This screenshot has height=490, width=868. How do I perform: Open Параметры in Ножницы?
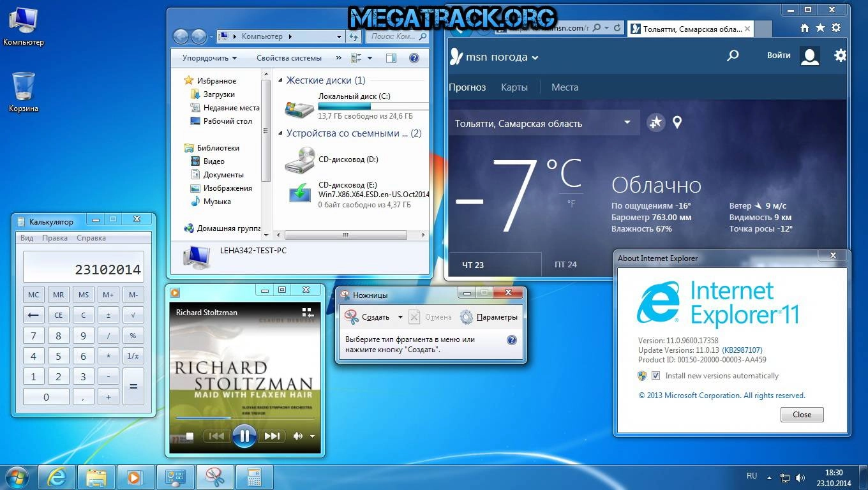(489, 317)
